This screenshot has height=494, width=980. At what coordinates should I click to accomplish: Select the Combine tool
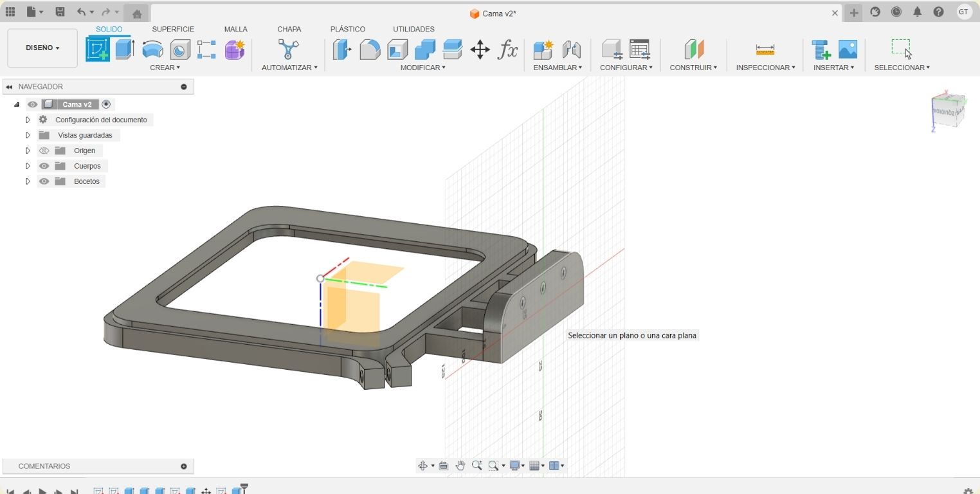tap(425, 50)
